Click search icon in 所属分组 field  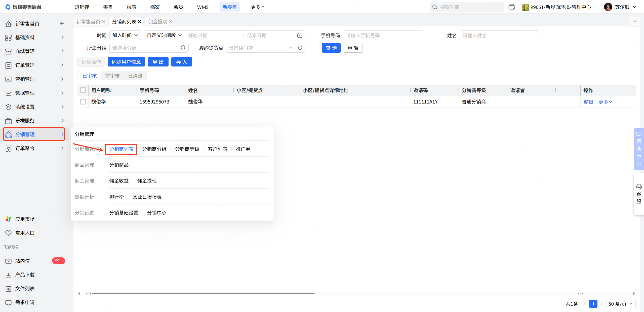pos(183,48)
